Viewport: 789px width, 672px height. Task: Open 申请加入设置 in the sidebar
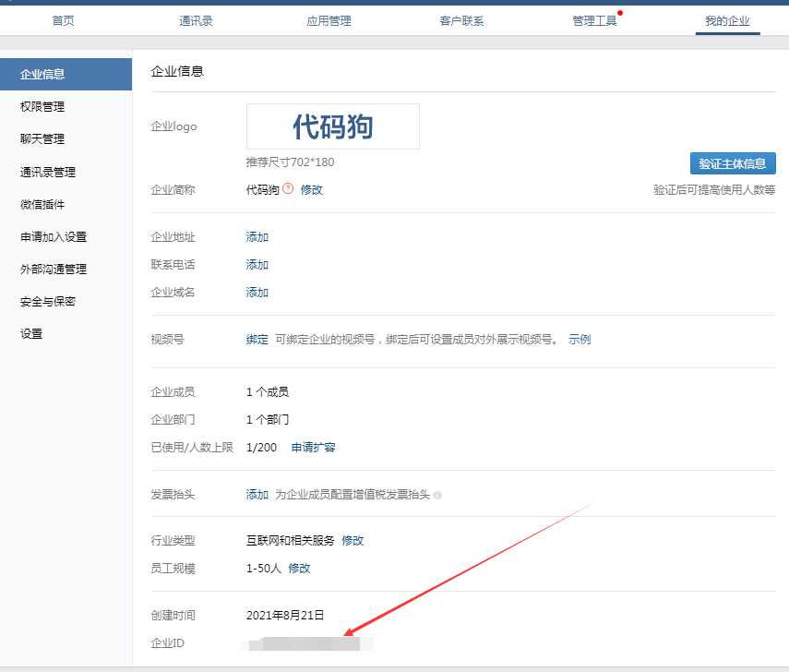54,236
